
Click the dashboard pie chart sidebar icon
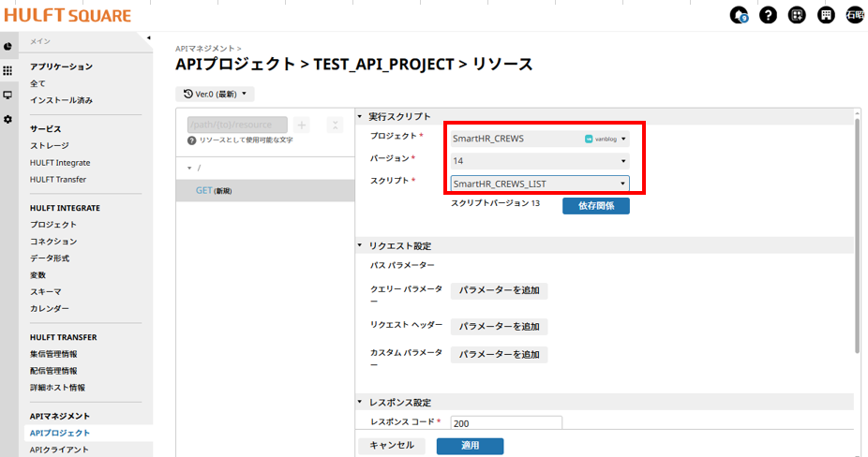7,47
